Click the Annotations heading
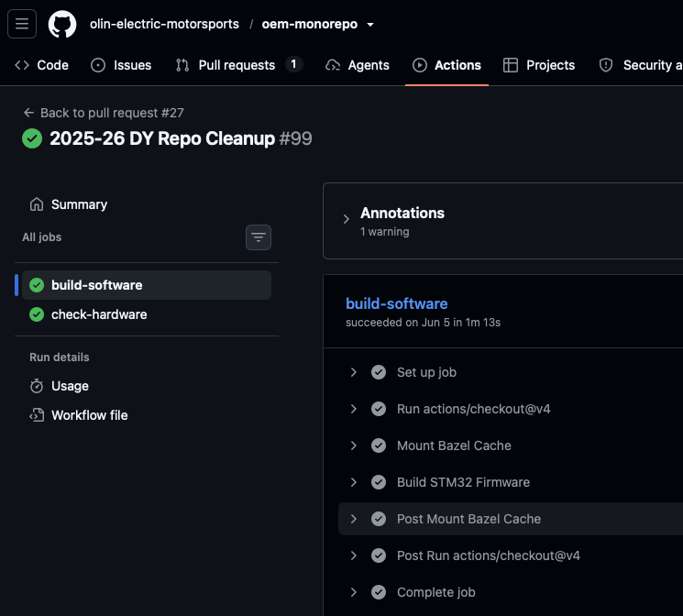 click(x=402, y=213)
